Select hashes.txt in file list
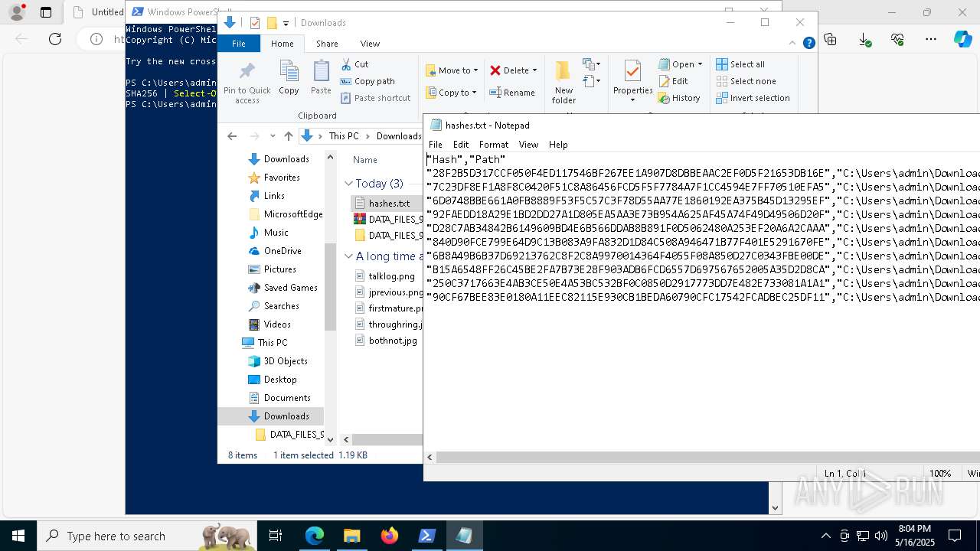This screenshot has height=551, width=980. (x=387, y=203)
